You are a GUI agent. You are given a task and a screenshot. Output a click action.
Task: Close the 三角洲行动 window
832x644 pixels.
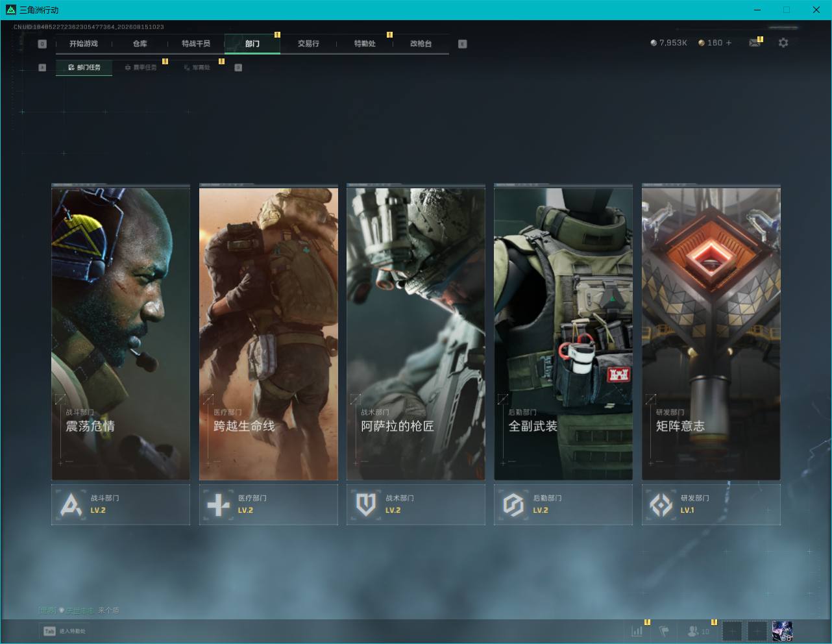(816, 10)
